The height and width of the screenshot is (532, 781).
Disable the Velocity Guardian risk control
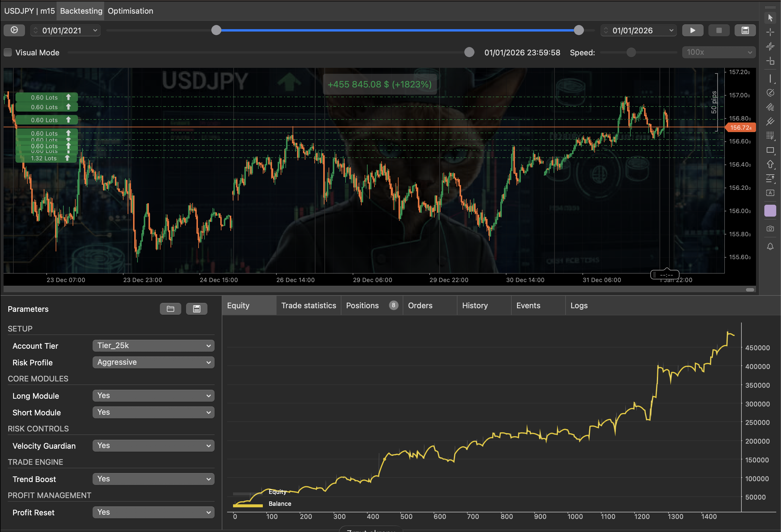coord(153,446)
